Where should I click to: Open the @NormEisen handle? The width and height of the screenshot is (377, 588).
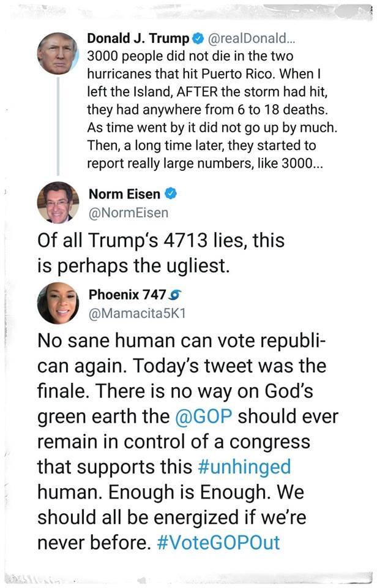(x=129, y=213)
